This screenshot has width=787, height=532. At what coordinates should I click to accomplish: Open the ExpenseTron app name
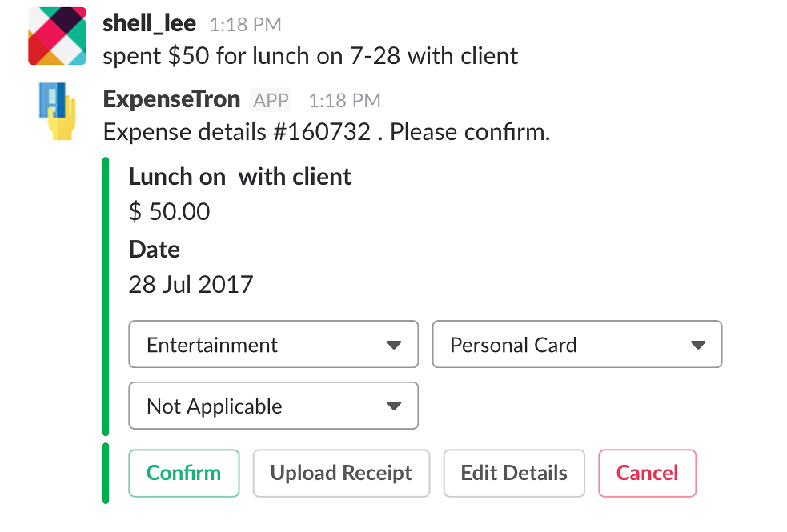point(172,99)
